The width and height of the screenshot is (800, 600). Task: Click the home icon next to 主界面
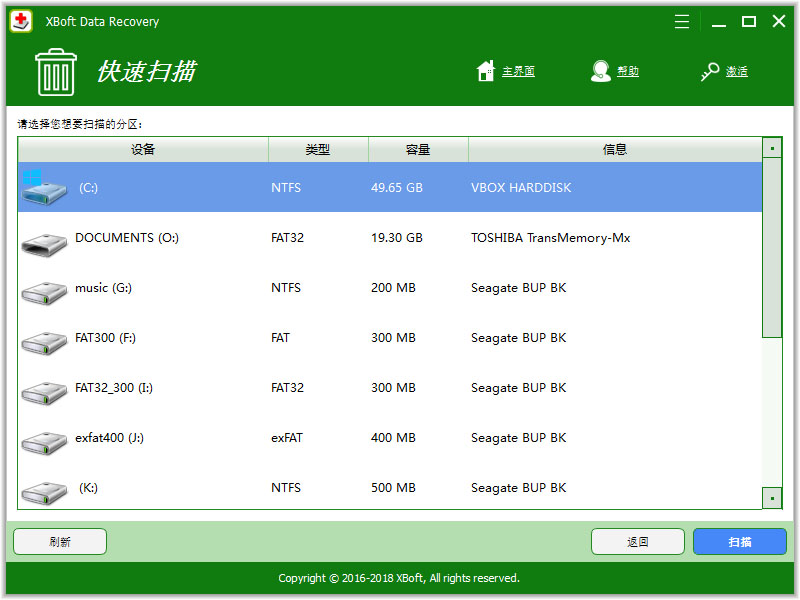click(x=486, y=71)
